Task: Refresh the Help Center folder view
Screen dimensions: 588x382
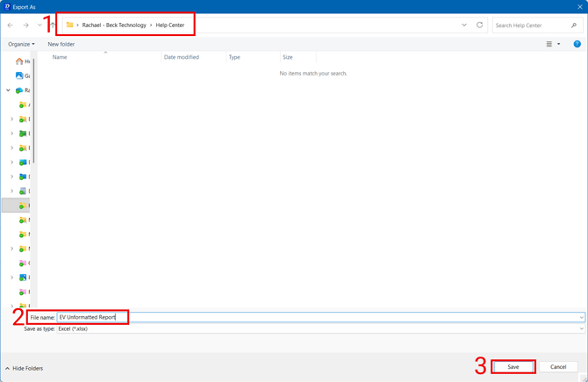Action: [480, 25]
